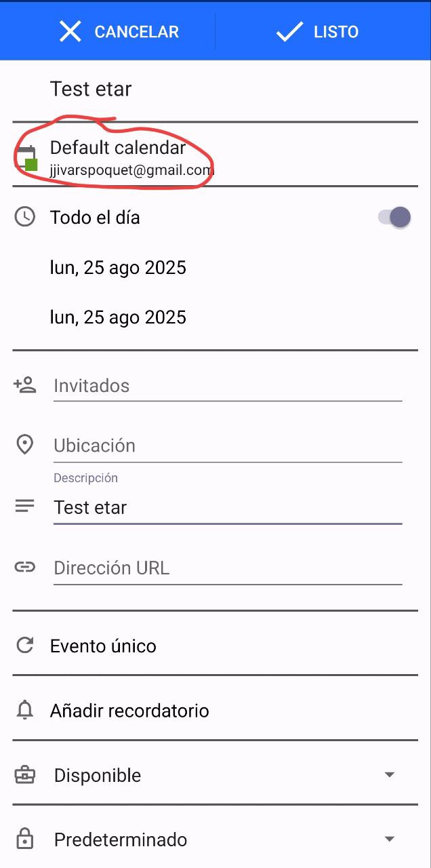Click the add-guest person icon
Image resolution: width=431 pixels, height=868 pixels.
(25, 385)
